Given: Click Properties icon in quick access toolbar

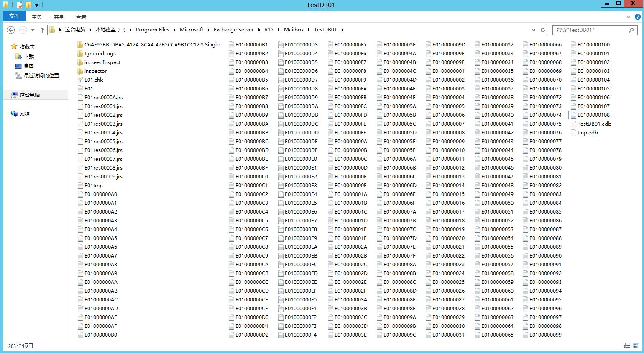Looking at the screenshot, I should tap(19, 5).
